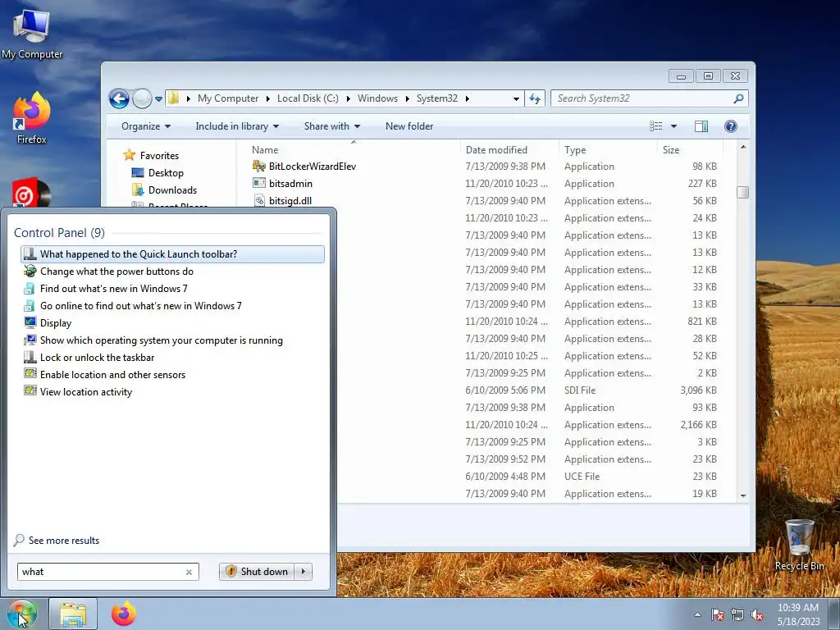840x630 pixels.
Task: Open the My Computer desktop icon
Action: click(x=32, y=33)
